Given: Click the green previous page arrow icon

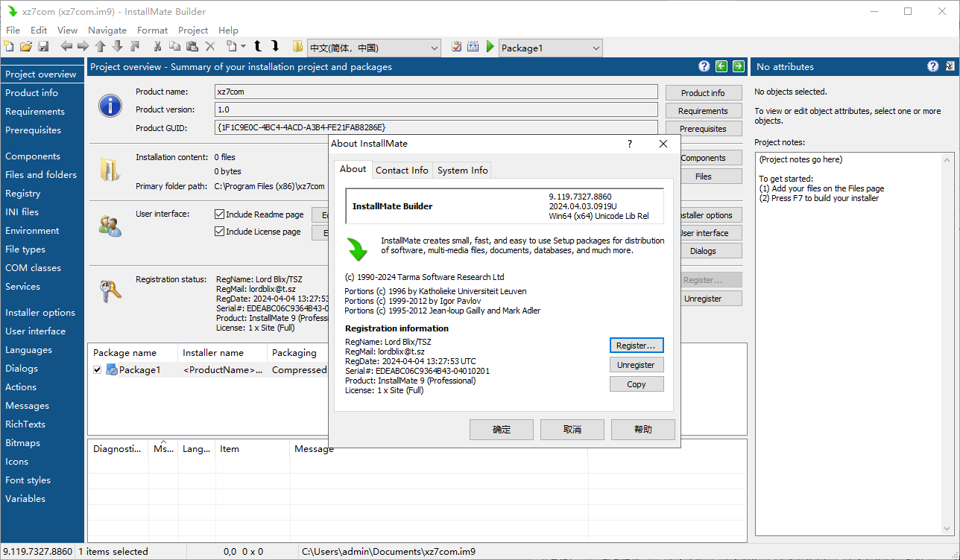Looking at the screenshot, I should [721, 66].
